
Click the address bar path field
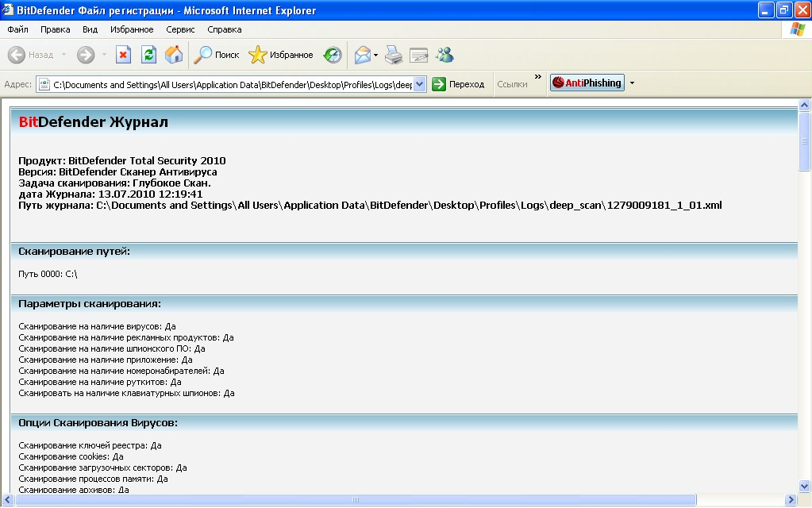click(x=232, y=84)
